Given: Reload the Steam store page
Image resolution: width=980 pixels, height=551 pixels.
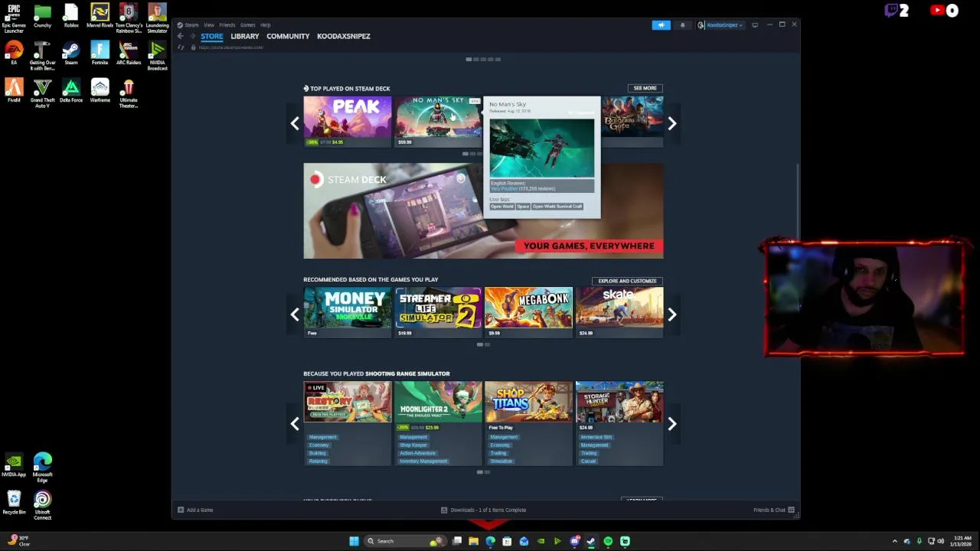Looking at the screenshot, I should click(181, 47).
